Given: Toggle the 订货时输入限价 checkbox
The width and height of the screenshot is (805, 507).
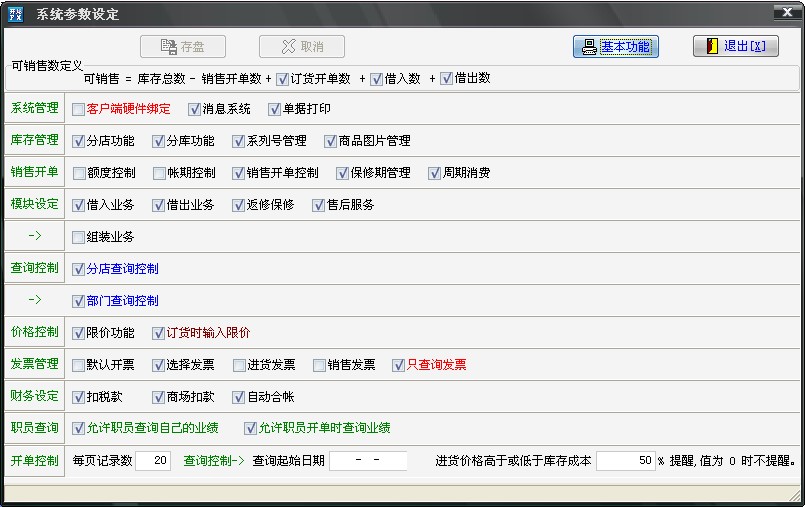Looking at the screenshot, I should pyautogui.click(x=158, y=333).
